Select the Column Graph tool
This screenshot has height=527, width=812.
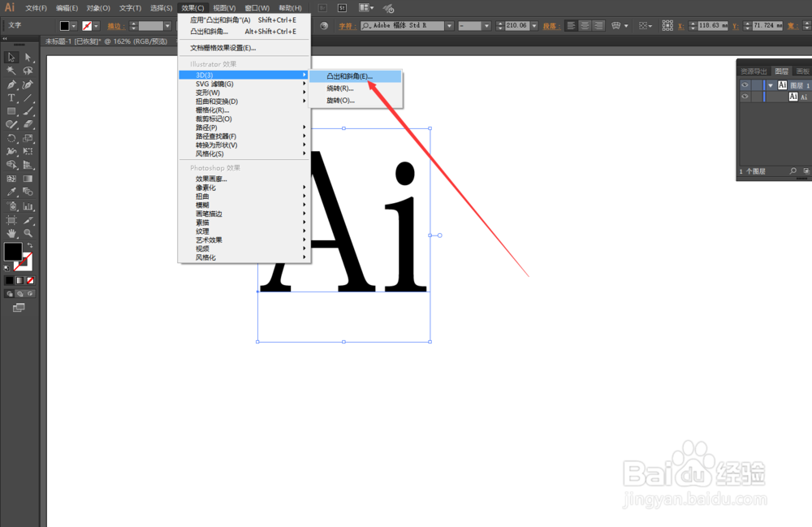[28, 206]
